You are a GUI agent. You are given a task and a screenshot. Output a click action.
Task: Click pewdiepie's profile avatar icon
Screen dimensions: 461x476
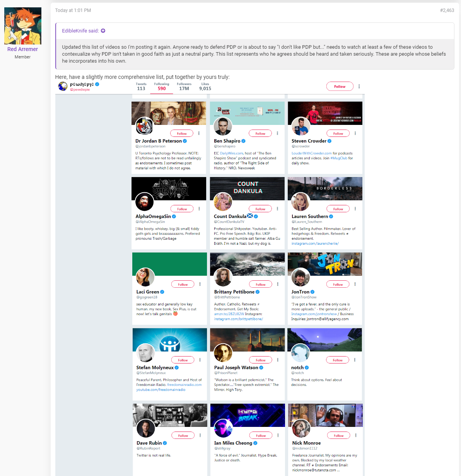(x=63, y=86)
